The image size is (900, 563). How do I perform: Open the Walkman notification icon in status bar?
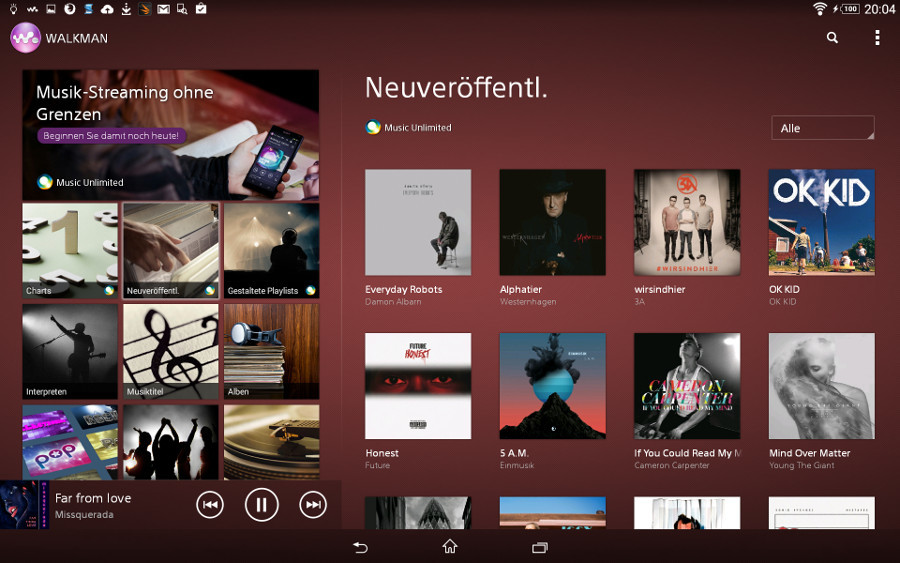click(32, 9)
